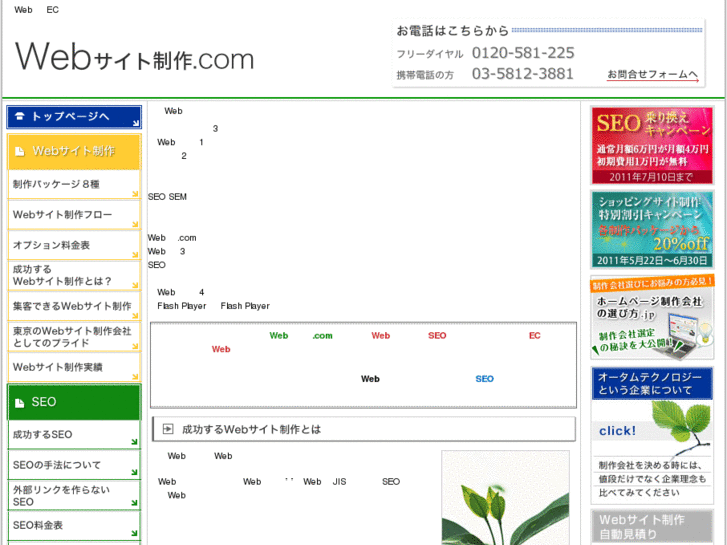Click the corner arrow on Webサイト制作実績

[x=135, y=377]
